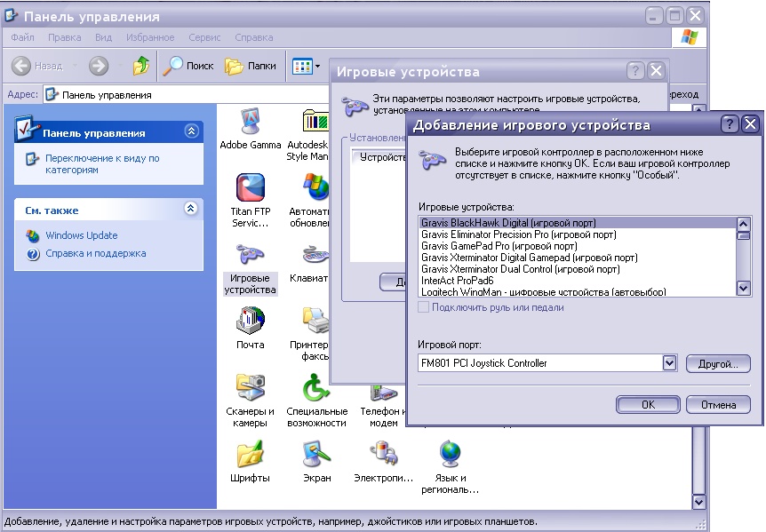Collapse the Панель управления side panel
The width and height of the screenshot is (766, 532).
coord(191,132)
